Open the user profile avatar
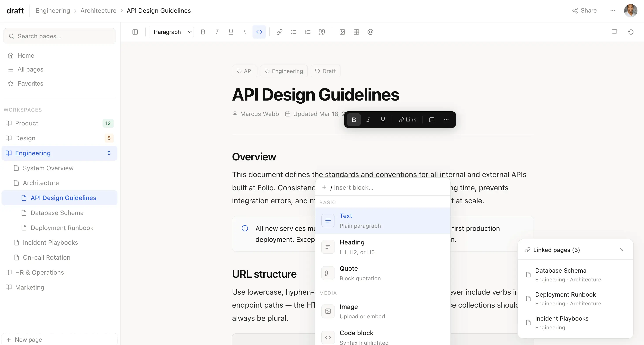The image size is (644, 345). [x=631, y=11]
